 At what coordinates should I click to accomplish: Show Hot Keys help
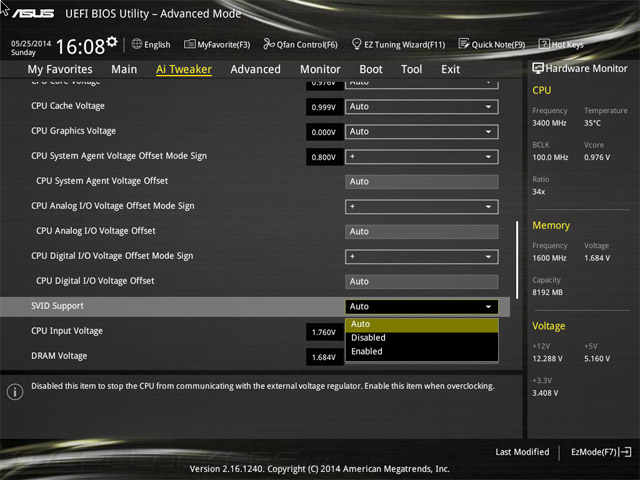tap(561, 44)
